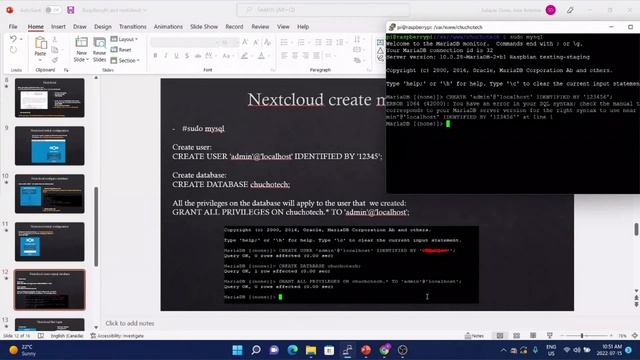The height and width of the screenshot is (360, 640).
Task: Click the Bullets list icon
Action: coord(285,42)
